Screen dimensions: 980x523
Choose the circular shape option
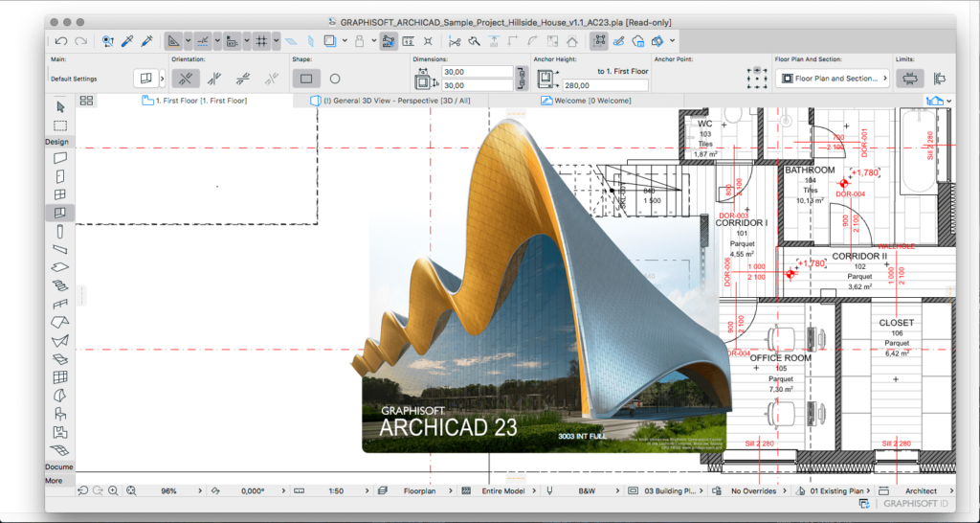click(x=335, y=79)
